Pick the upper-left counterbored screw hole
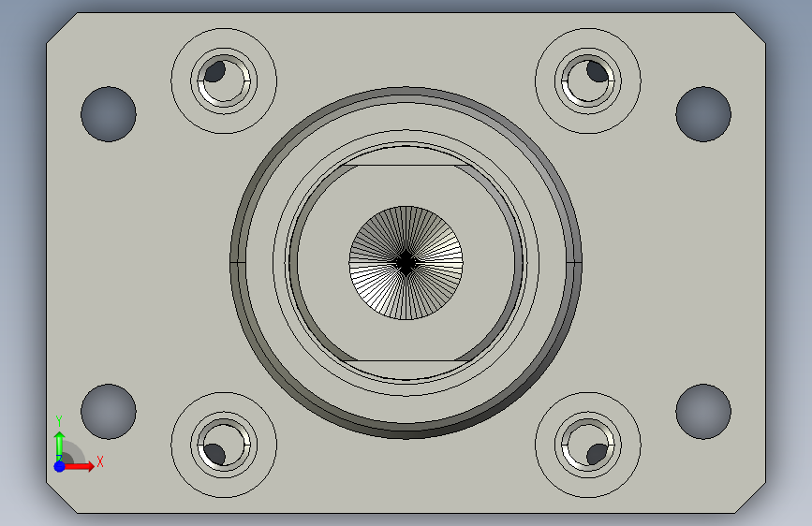 (224, 81)
